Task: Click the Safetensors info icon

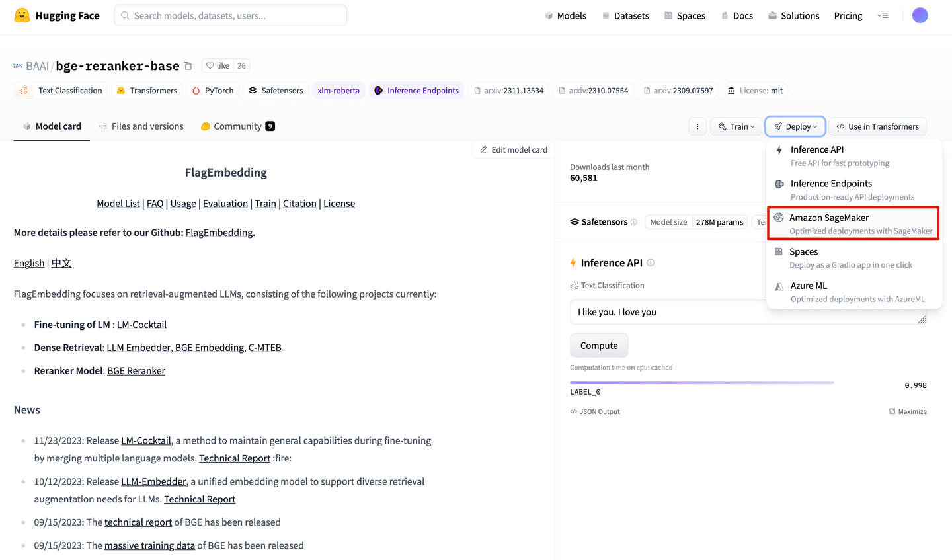Action: point(634,222)
